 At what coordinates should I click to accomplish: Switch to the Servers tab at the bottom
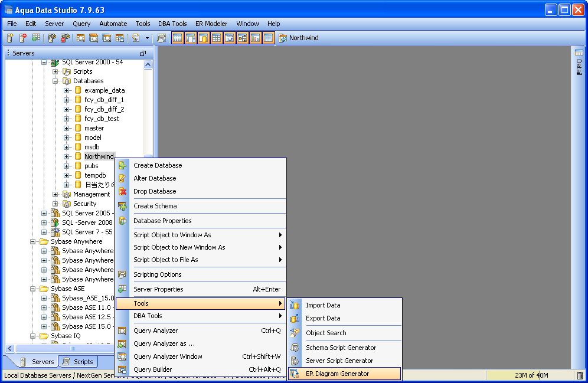pyautogui.click(x=38, y=362)
